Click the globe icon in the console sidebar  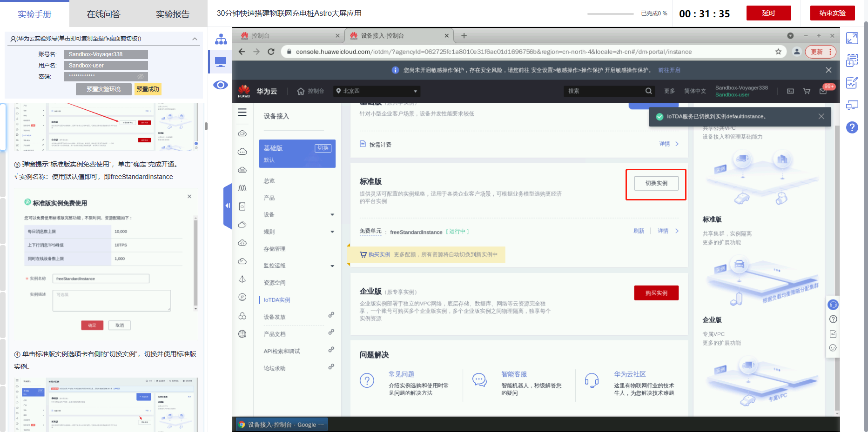(x=242, y=334)
